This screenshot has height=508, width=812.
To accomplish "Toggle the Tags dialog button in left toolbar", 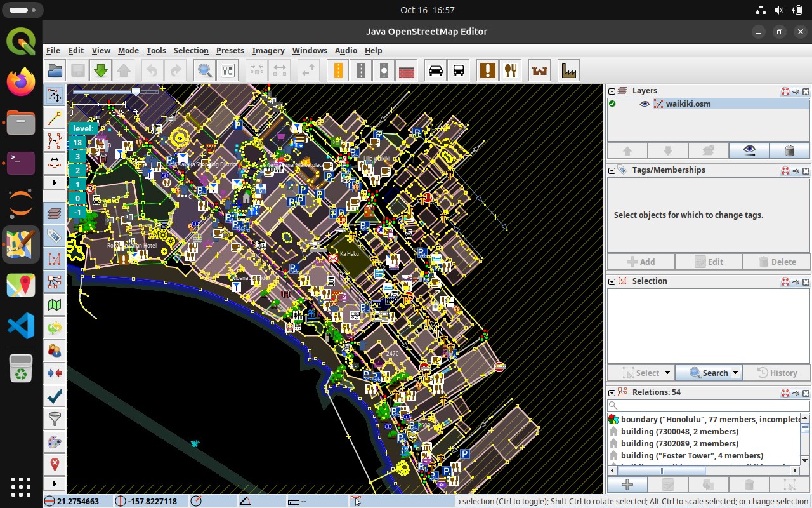I will coord(55,236).
